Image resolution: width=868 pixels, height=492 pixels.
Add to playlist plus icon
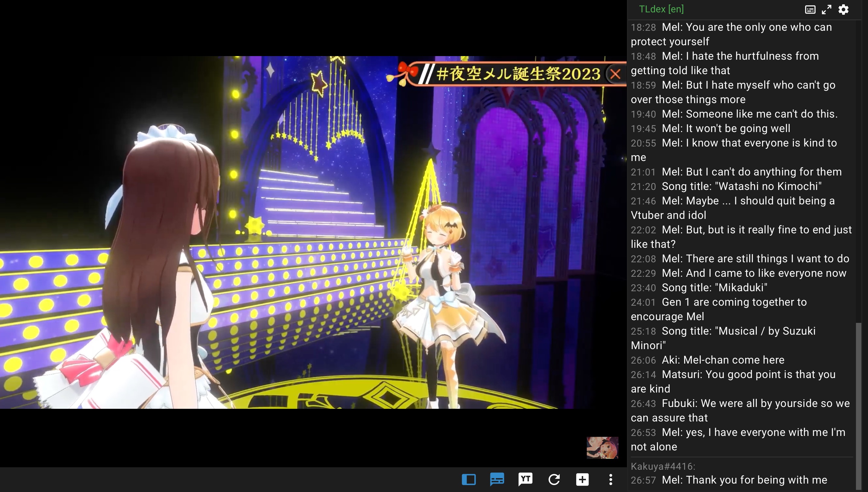tap(582, 479)
